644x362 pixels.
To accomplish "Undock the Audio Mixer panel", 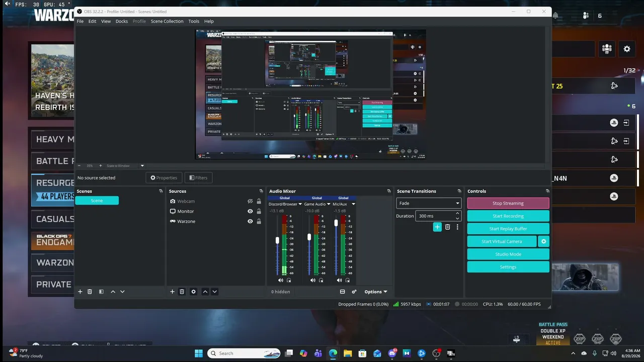I will point(389,191).
